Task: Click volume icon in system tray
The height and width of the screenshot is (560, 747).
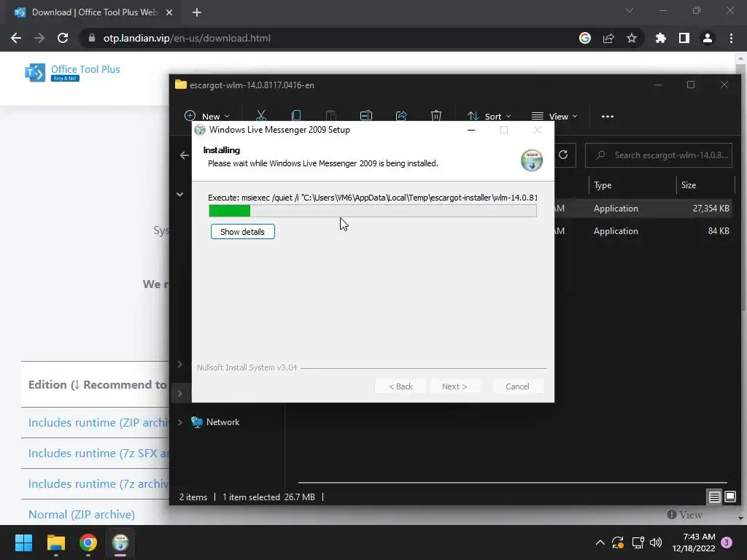Action: (656, 542)
